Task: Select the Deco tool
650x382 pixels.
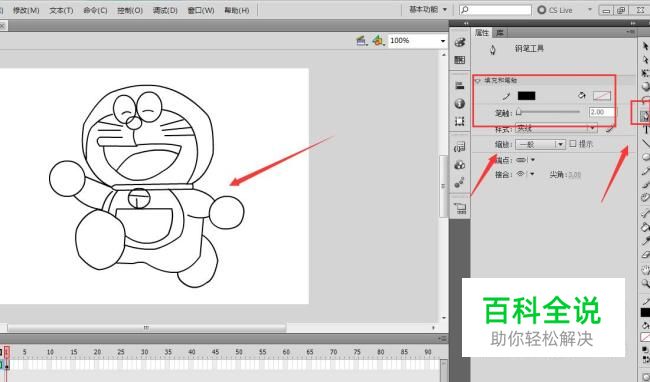Action: click(645, 197)
